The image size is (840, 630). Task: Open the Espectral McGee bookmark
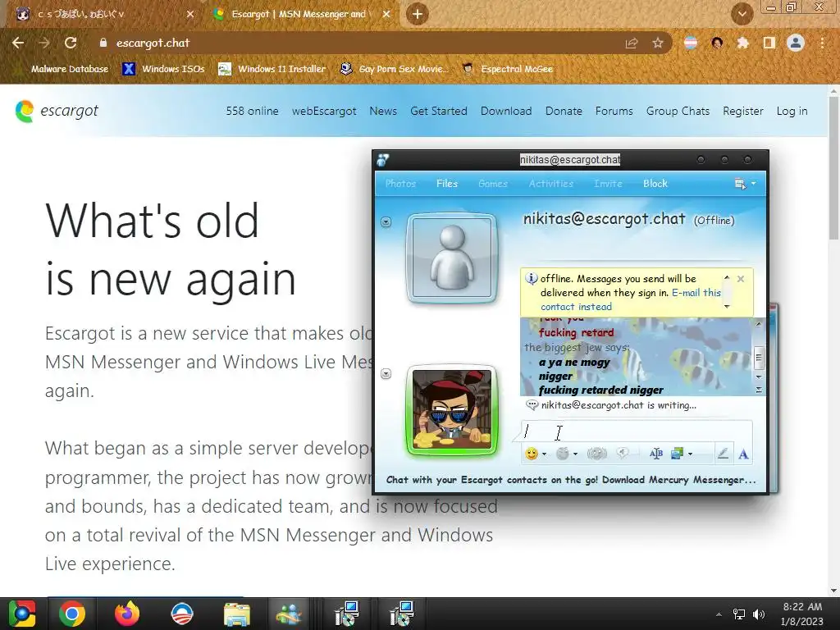click(508, 69)
